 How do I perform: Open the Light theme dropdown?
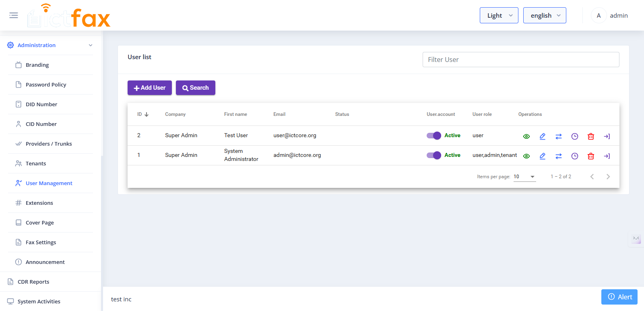point(499,15)
